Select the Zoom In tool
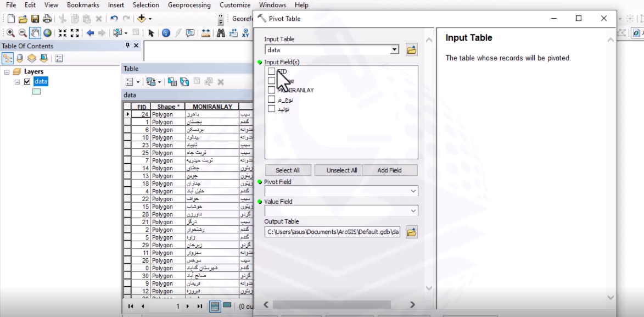Viewport: 644px width, 317px height. 10,33
